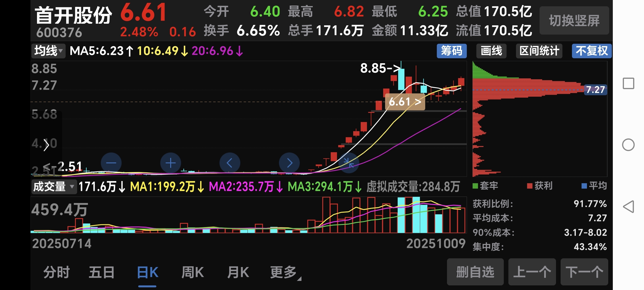
Task: Toggle the 筹码 chip distribution panel
Action: click(451, 51)
